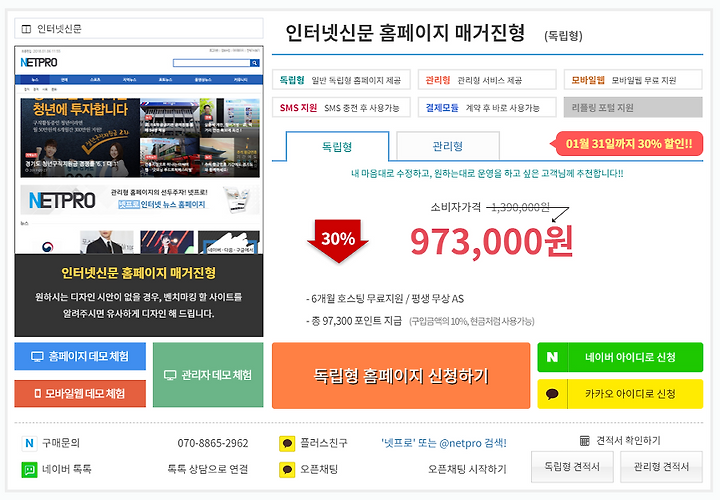
Task: Click the red 30% discount arrow badge
Action: tap(338, 241)
